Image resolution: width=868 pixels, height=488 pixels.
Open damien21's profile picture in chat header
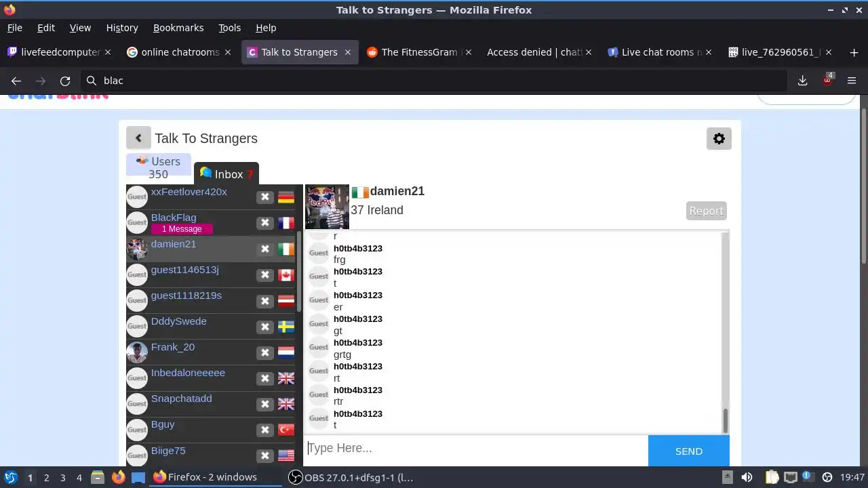click(327, 207)
